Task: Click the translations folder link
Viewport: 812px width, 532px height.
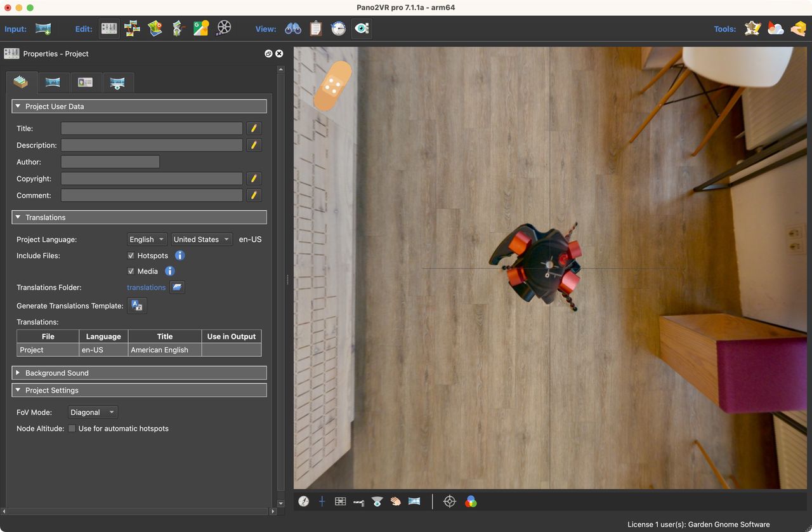Action: [x=146, y=288]
